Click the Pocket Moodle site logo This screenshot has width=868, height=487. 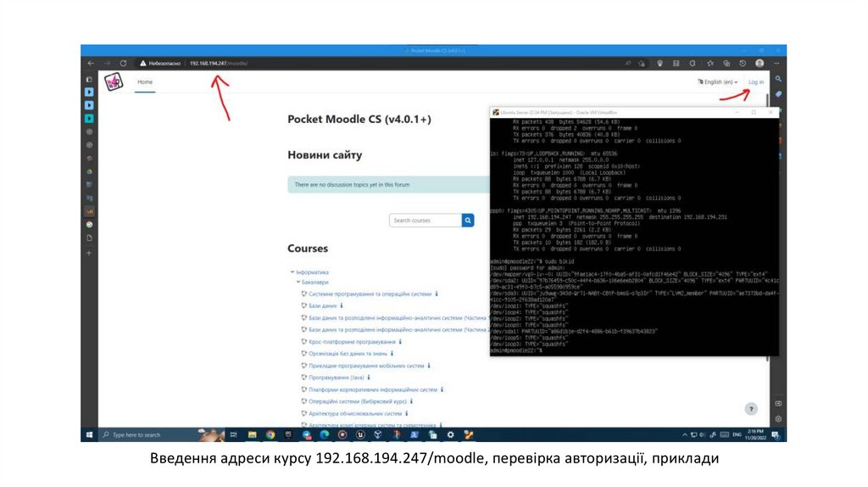pyautogui.click(x=113, y=82)
